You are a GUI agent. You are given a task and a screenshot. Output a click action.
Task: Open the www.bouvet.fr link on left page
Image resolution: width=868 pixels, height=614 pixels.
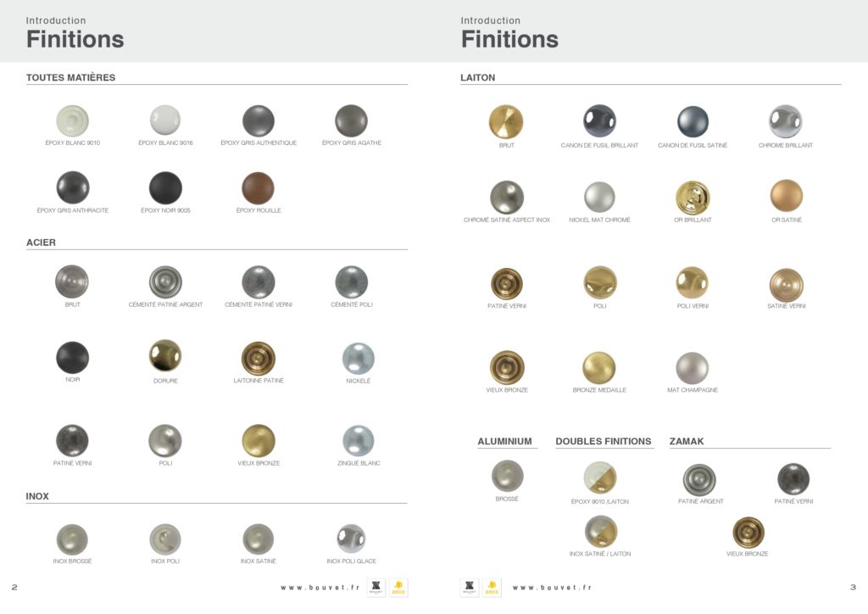tap(320, 588)
